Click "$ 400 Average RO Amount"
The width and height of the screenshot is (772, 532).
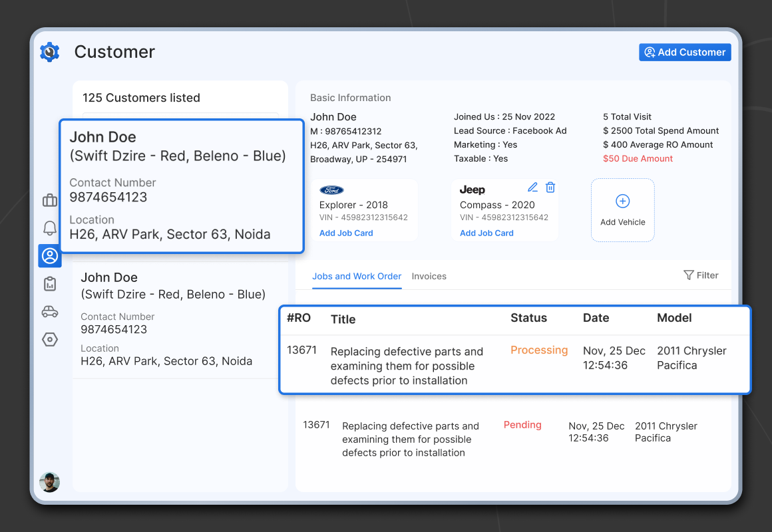(658, 145)
